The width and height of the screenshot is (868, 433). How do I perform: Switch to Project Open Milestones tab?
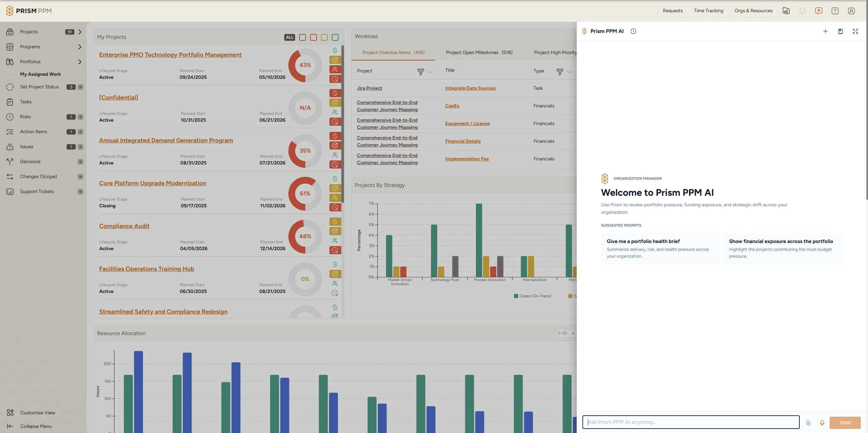pos(479,53)
